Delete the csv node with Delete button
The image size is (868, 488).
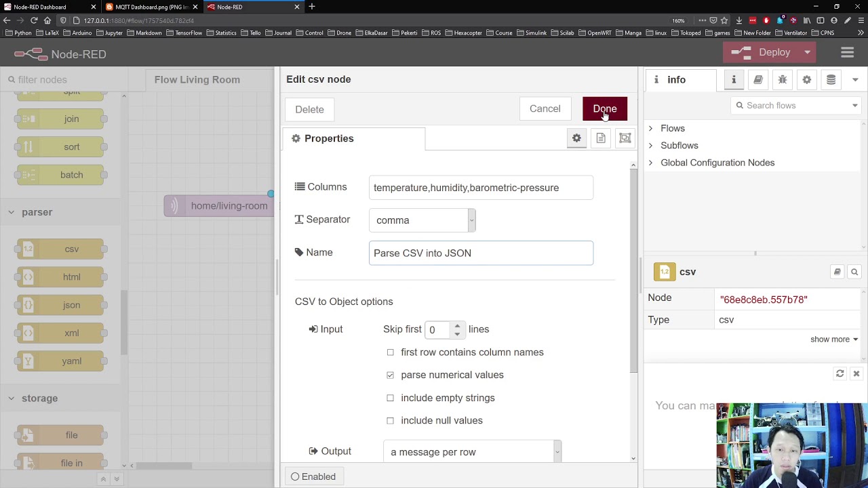click(309, 109)
